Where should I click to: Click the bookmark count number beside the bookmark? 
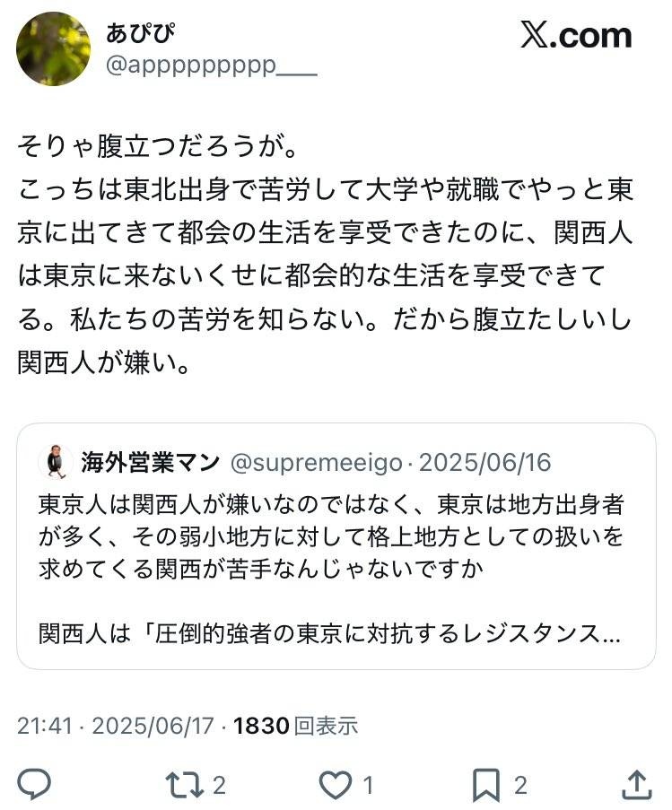519,787
